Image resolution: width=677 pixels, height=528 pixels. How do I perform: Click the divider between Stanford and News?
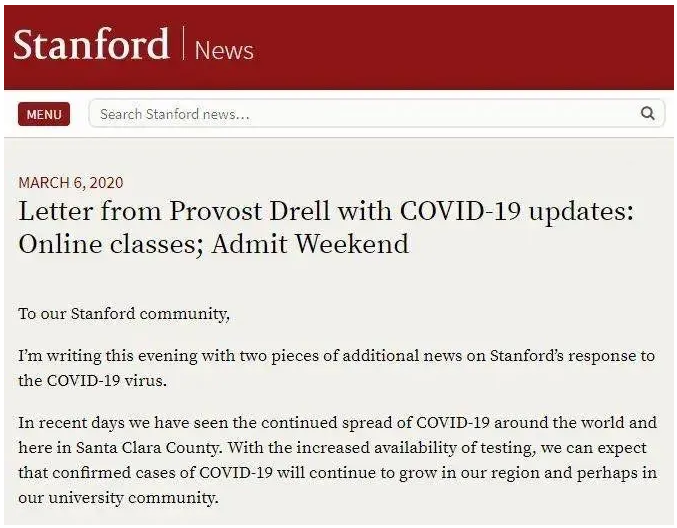point(183,43)
